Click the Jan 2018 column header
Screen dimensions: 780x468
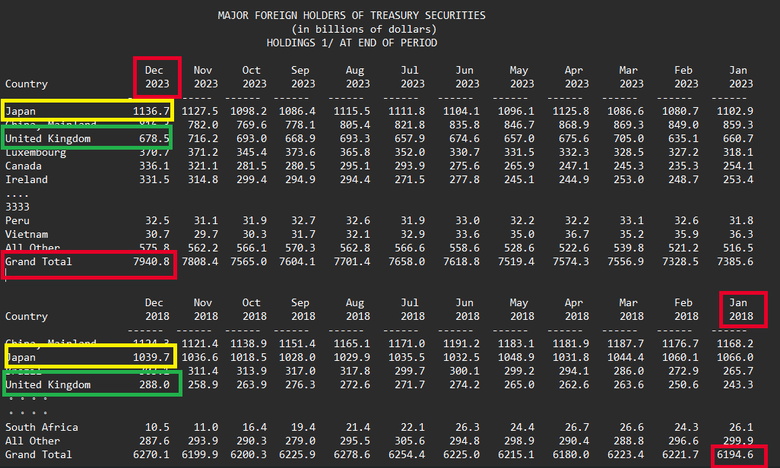click(x=741, y=309)
